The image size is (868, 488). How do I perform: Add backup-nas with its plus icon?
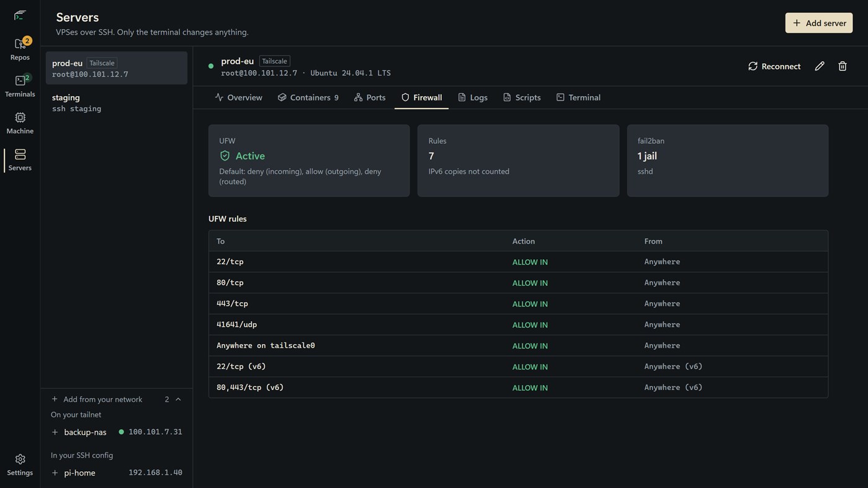coord(55,432)
